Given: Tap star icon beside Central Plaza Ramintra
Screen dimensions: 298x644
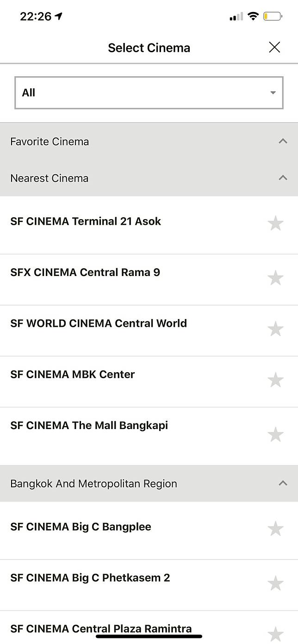Looking at the screenshot, I should (x=275, y=633).
